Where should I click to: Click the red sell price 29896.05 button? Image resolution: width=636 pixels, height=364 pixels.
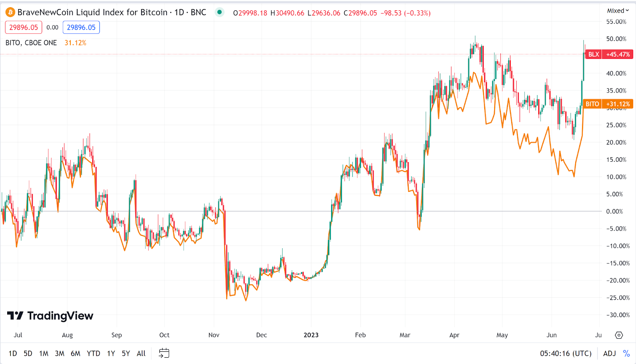point(23,27)
